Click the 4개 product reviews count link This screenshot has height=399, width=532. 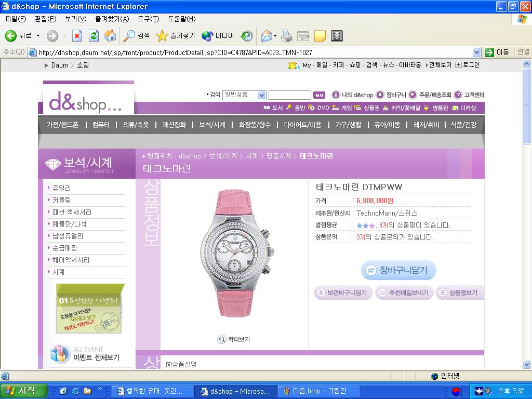point(383,225)
